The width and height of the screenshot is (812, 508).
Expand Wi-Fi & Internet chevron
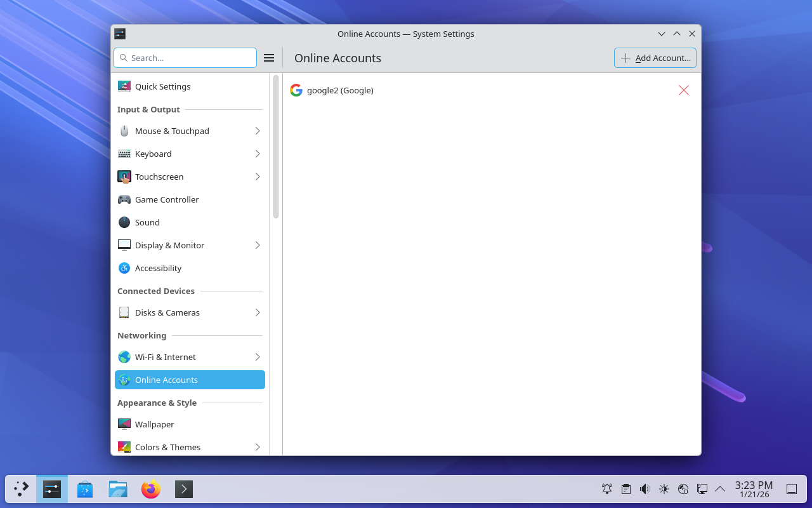258,357
